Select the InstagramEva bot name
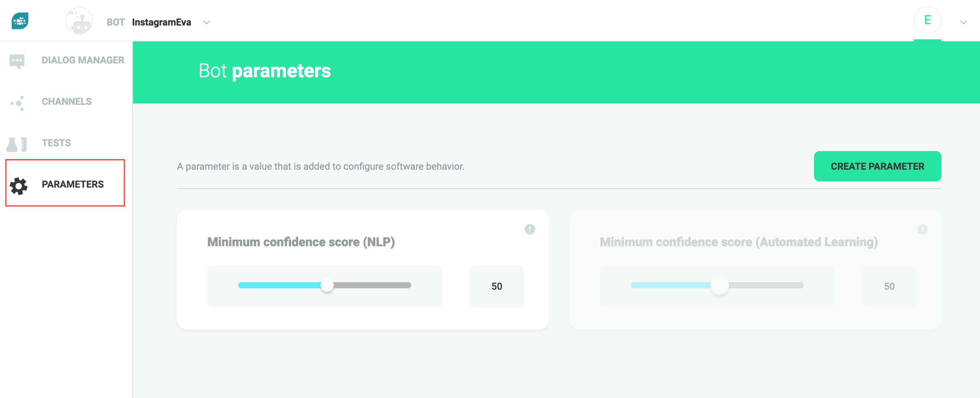The image size is (980, 398). pyautogui.click(x=161, y=22)
